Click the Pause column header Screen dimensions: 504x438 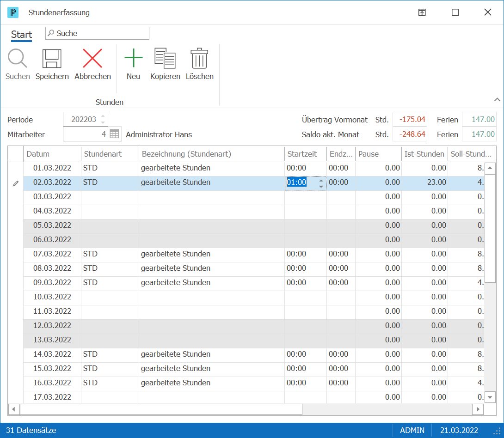point(378,154)
